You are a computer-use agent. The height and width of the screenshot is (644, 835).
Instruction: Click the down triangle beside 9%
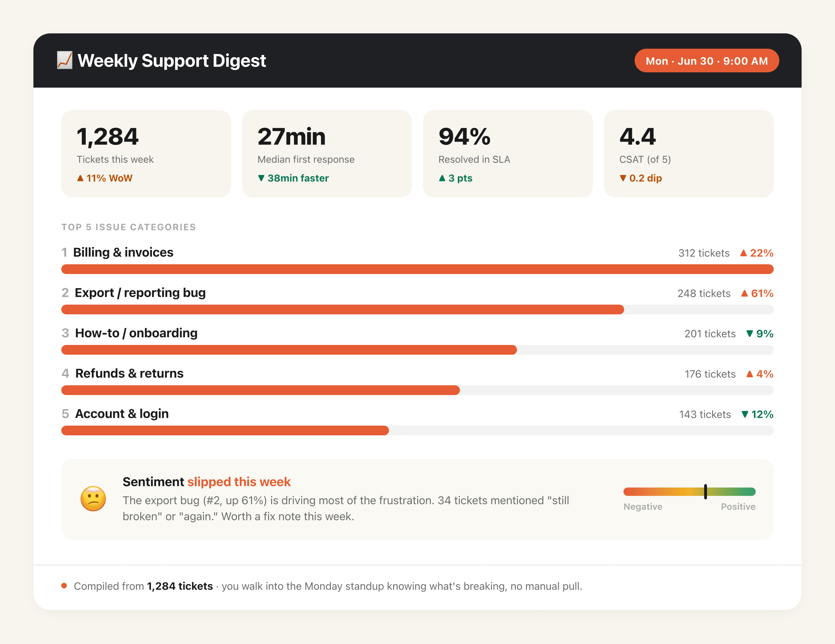tap(750, 334)
